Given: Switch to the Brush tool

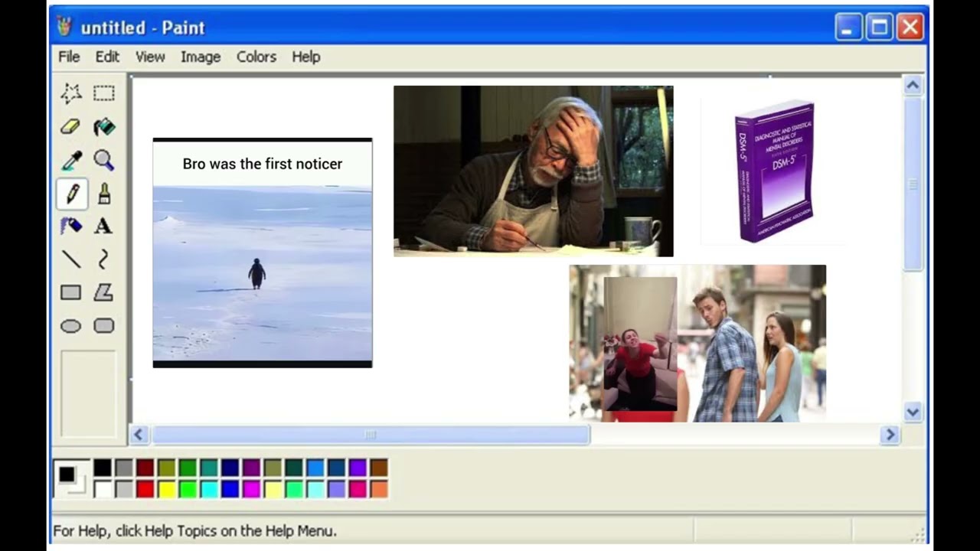Looking at the screenshot, I should tap(104, 193).
